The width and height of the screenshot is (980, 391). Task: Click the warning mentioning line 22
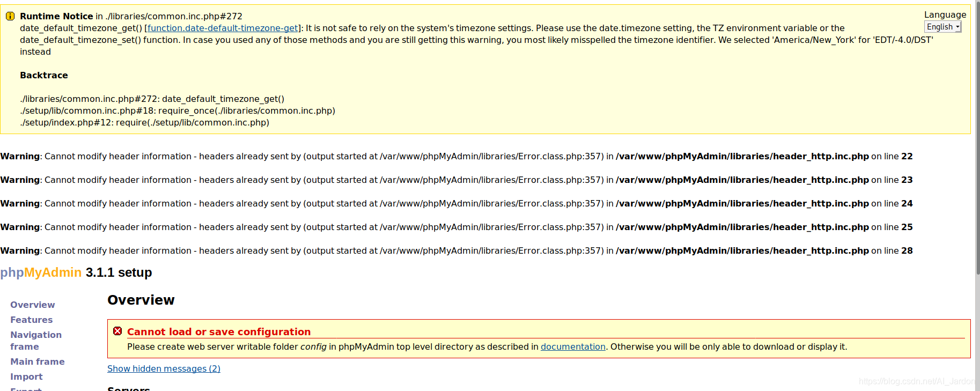[456, 156]
